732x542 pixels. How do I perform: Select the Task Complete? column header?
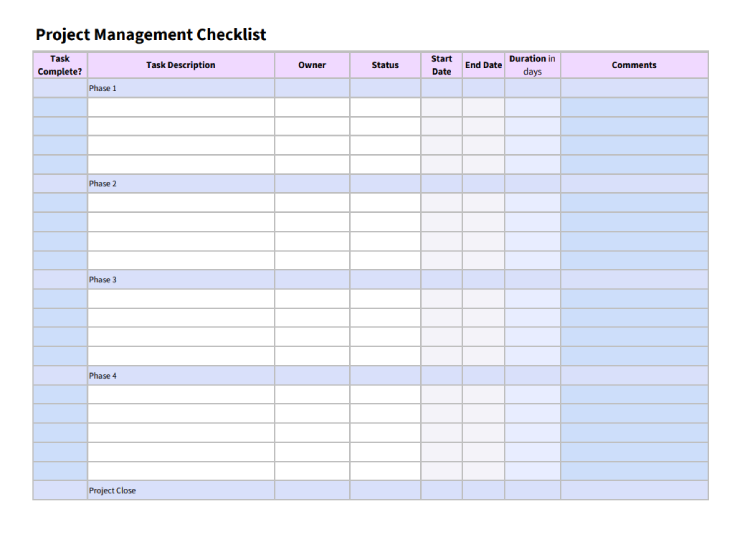(x=60, y=65)
